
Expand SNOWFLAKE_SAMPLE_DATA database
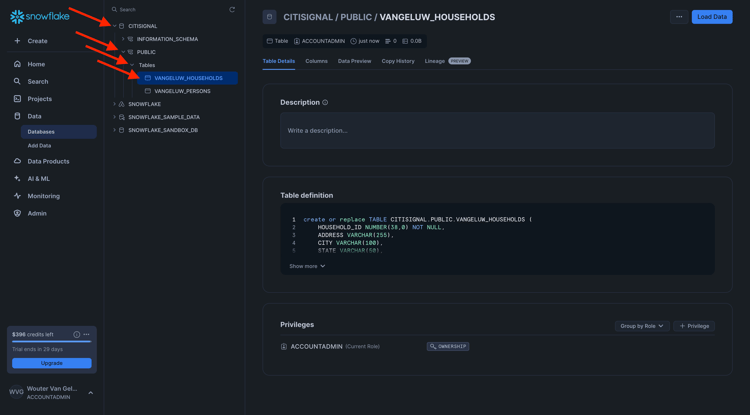point(115,117)
